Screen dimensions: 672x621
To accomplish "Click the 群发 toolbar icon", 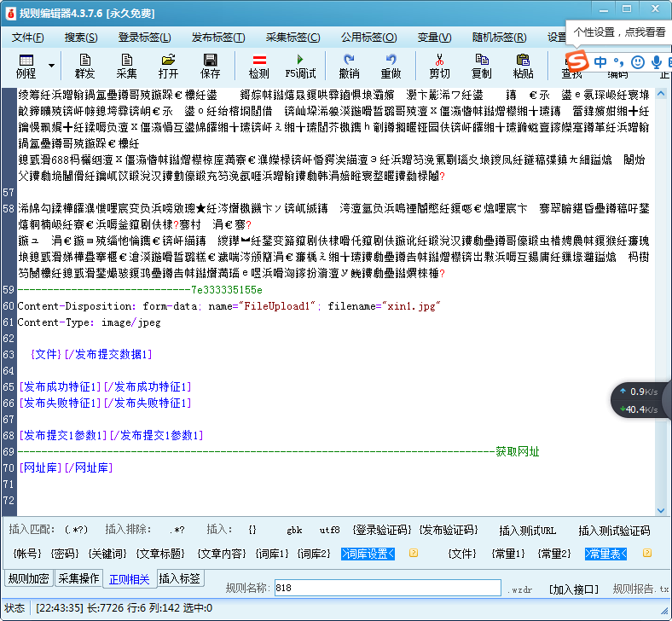I will (85, 66).
